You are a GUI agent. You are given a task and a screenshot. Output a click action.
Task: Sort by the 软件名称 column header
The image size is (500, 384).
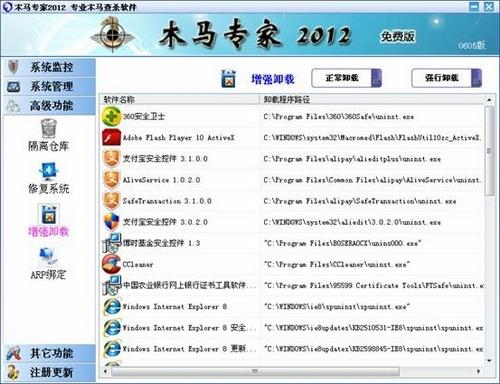click(179, 99)
